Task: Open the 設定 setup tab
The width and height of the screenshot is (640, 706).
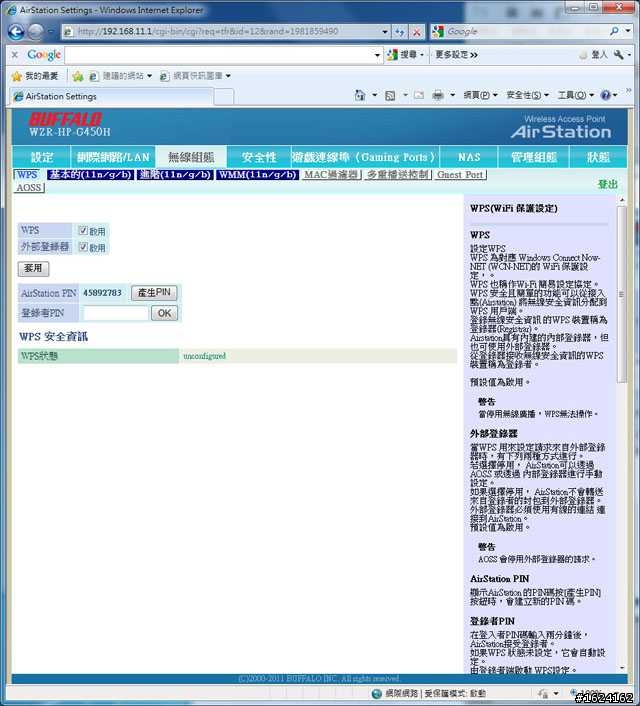Action: click(42, 157)
